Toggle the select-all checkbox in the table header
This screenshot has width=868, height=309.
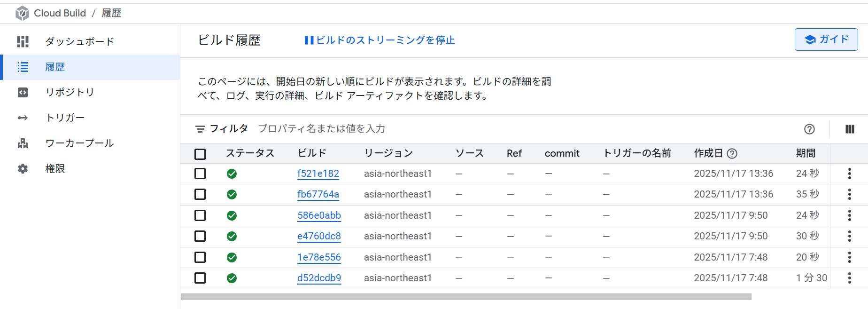[x=200, y=154]
